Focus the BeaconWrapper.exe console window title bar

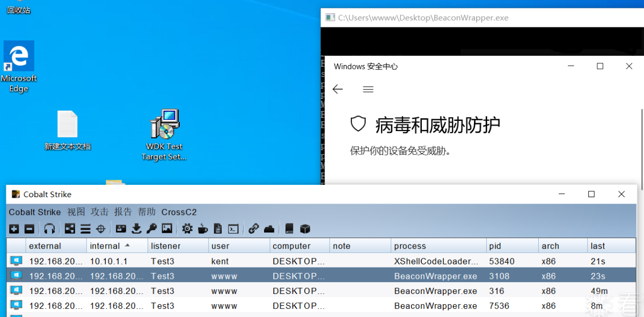pos(482,18)
